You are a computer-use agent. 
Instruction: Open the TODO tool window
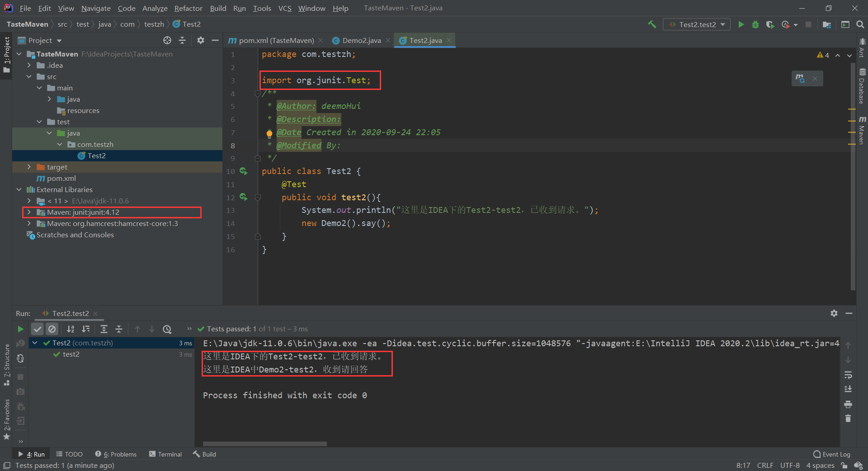[70, 454]
